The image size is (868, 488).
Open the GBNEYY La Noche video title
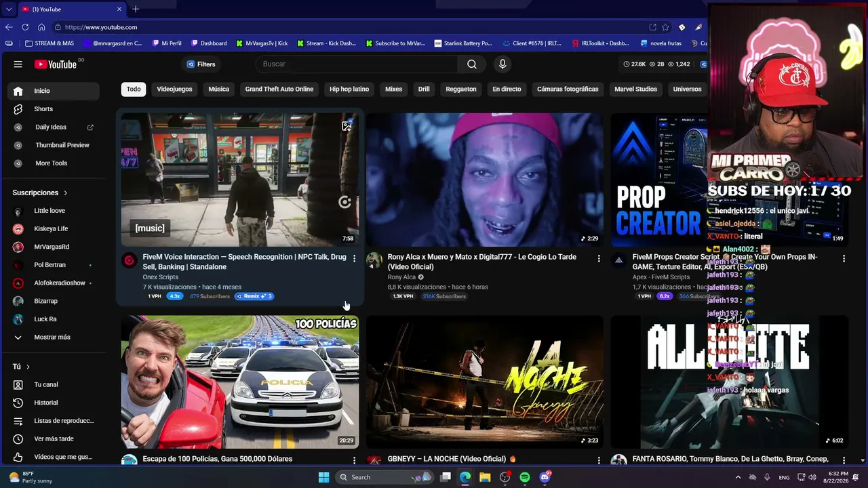click(452, 459)
